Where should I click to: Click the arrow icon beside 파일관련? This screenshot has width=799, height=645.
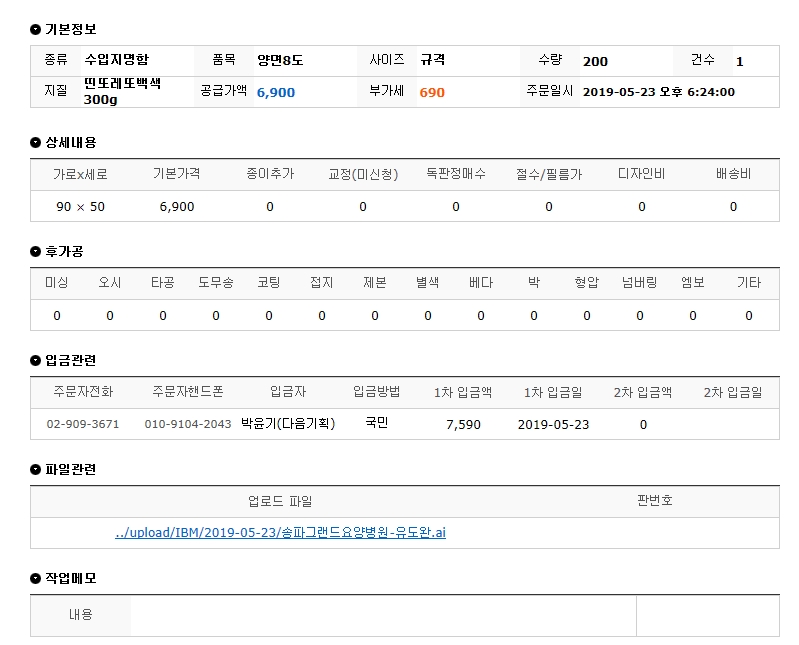point(36,469)
